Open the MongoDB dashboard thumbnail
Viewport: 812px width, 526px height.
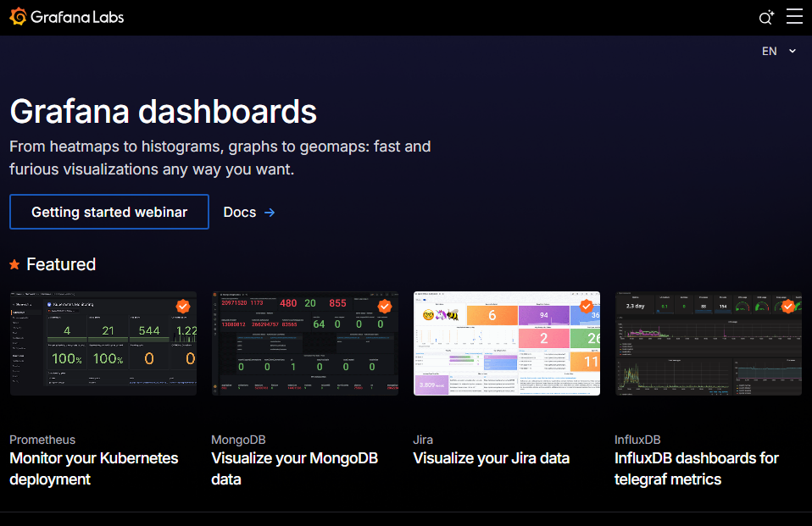pos(305,343)
